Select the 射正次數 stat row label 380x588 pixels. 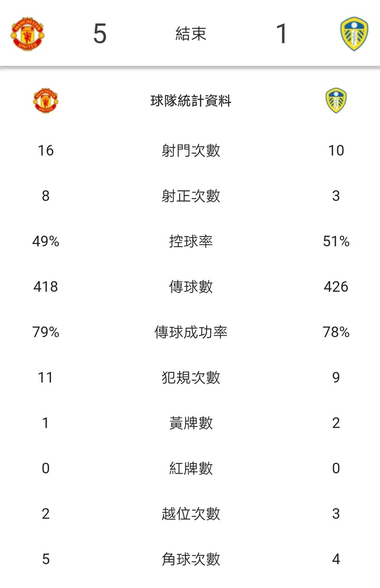point(191,196)
